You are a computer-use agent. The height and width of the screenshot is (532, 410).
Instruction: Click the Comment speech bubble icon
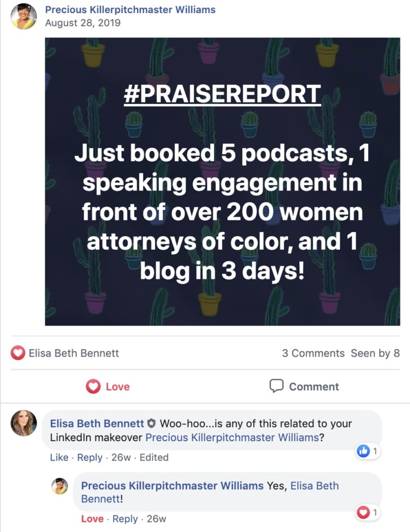pos(276,386)
